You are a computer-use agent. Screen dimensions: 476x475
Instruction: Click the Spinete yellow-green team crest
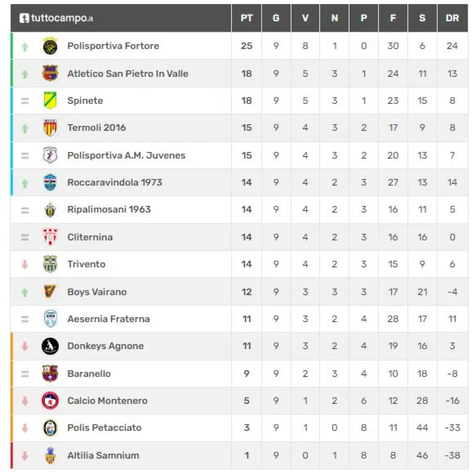(x=50, y=101)
